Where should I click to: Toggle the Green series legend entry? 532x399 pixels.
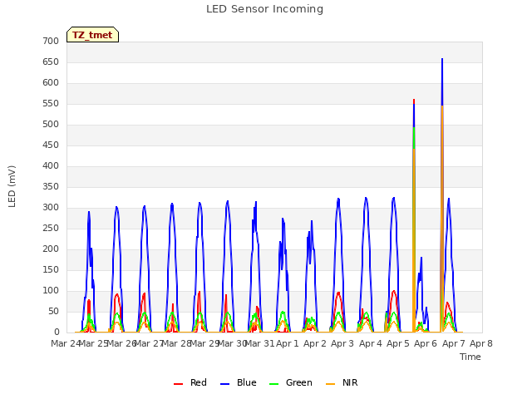click(x=290, y=382)
